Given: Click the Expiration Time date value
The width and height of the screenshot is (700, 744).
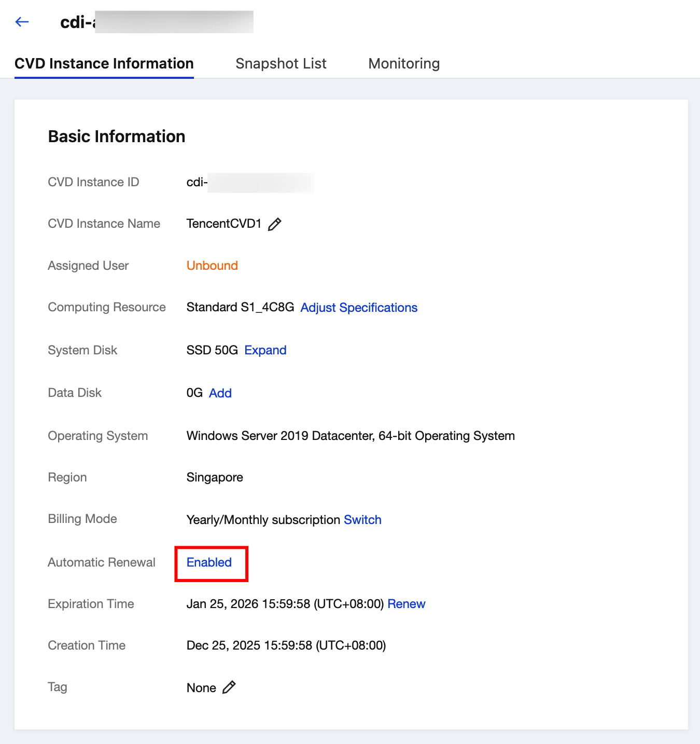Looking at the screenshot, I should tap(285, 604).
